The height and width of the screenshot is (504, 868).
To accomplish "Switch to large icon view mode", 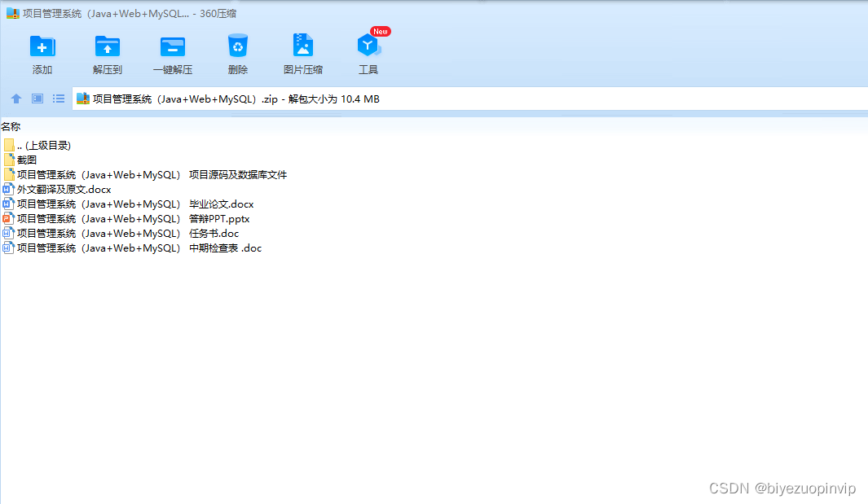I will [37, 98].
